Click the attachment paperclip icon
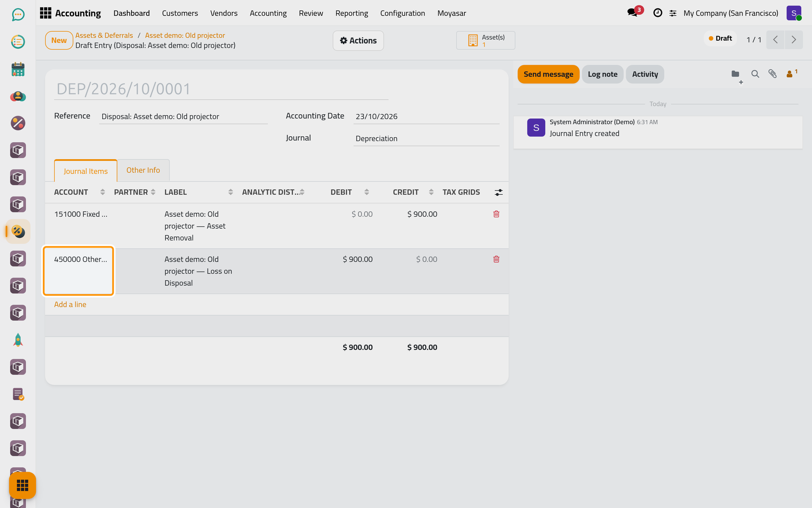The height and width of the screenshot is (508, 812). point(773,74)
